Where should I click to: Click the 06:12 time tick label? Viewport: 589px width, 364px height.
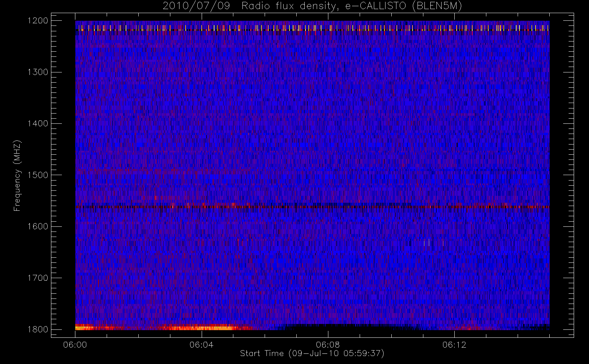pyautogui.click(x=454, y=345)
